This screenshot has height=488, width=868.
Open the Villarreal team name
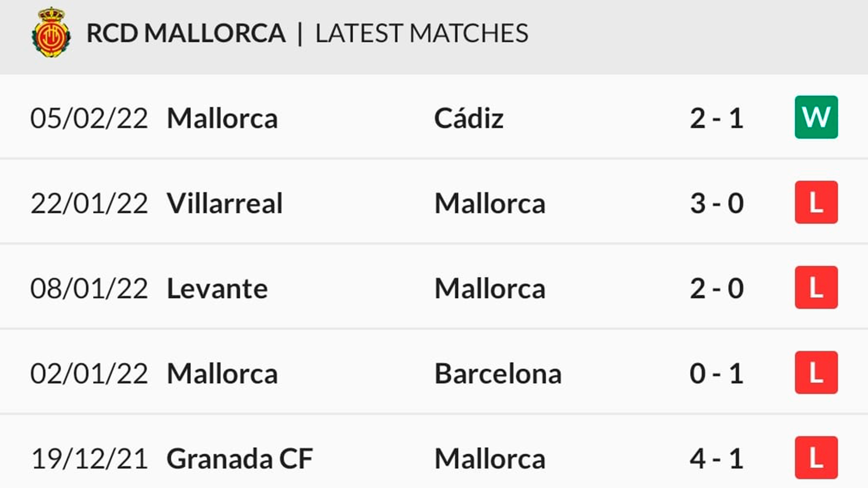point(225,203)
